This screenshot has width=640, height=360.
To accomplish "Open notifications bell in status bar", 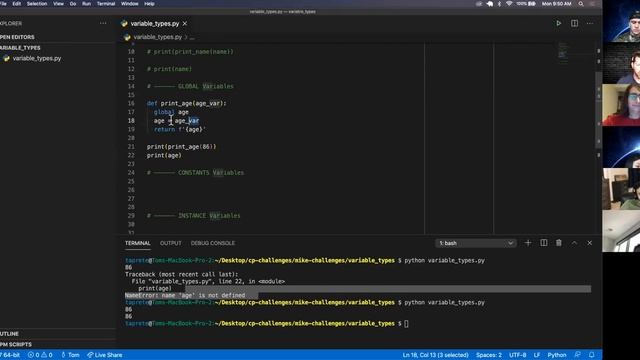I will (x=591, y=355).
